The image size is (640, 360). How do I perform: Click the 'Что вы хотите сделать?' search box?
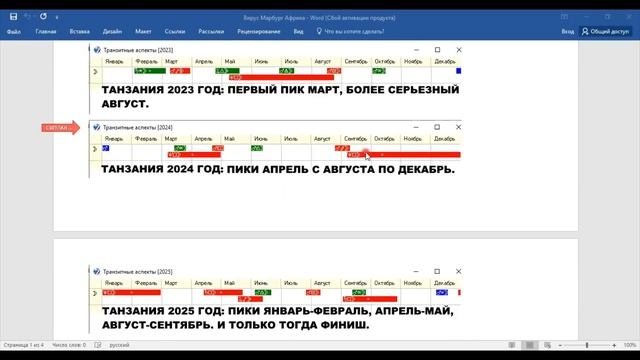pyautogui.click(x=350, y=31)
